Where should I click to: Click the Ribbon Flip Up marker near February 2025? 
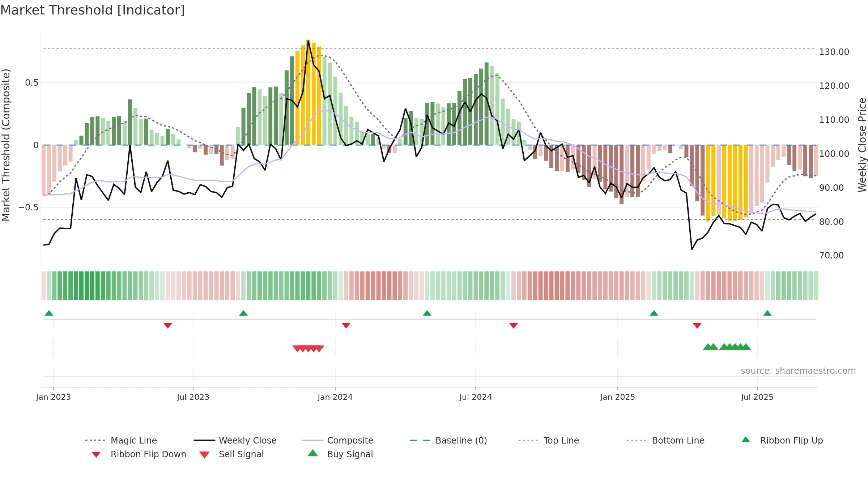654,313
